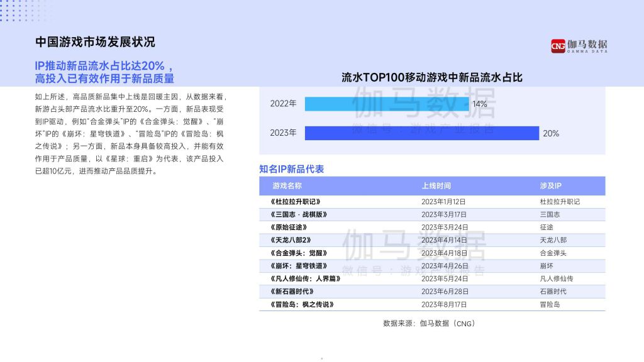Click the CNG Gamma Data logo
Viewport: 644px width, 362px height.
(579, 46)
